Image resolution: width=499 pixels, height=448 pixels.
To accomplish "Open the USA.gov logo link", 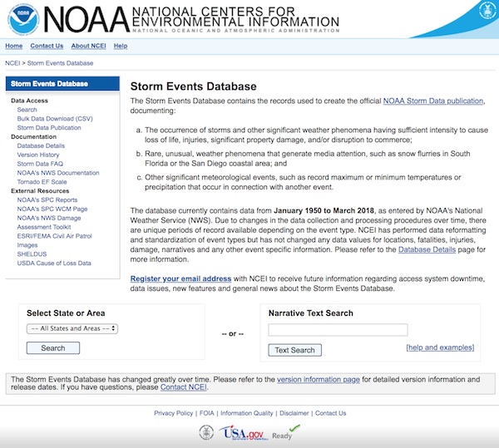I will tap(242, 433).
